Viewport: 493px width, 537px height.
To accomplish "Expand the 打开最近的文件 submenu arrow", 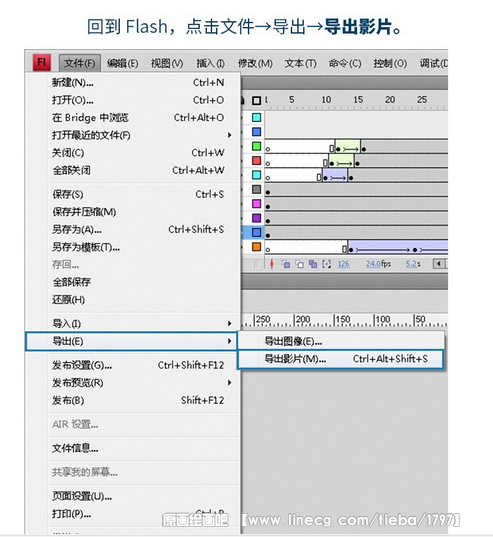I will pos(230,135).
